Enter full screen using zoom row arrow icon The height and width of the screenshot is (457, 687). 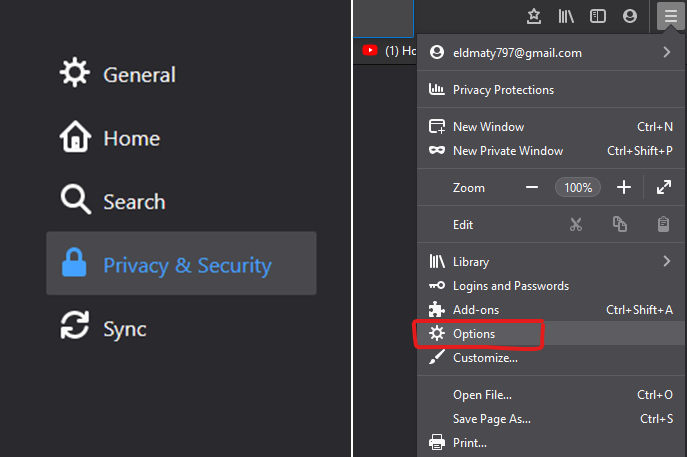664,187
